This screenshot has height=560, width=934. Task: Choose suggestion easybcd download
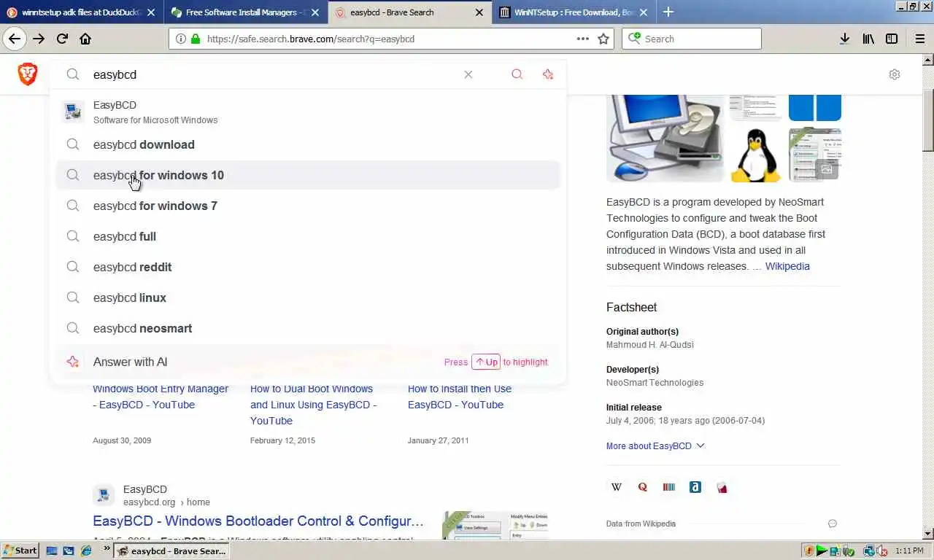tap(308, 144)
